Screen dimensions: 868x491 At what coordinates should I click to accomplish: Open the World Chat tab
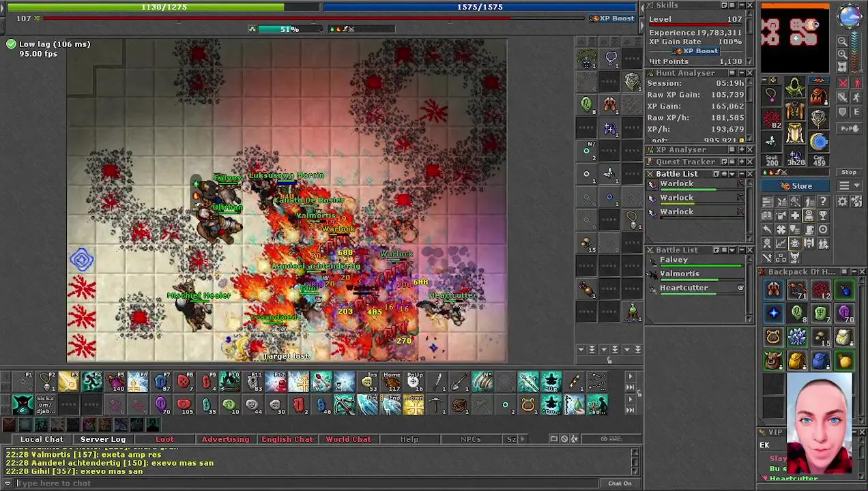348,439
